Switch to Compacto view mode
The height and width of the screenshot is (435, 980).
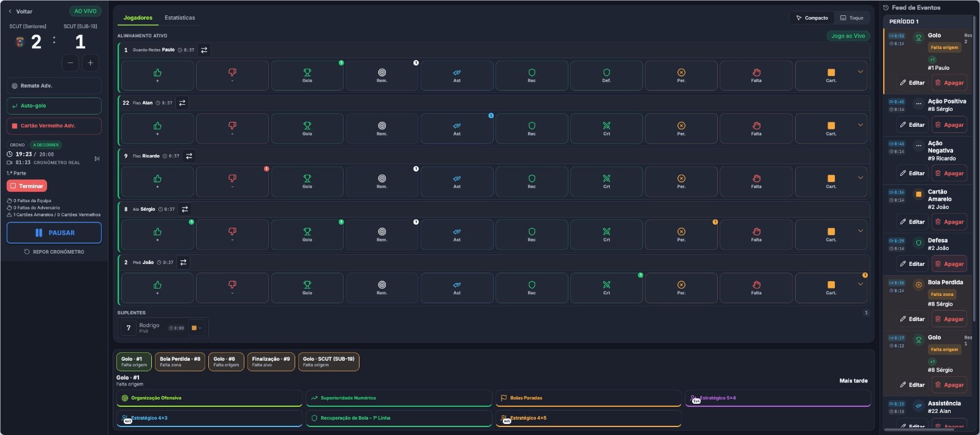tap(812, 18)
